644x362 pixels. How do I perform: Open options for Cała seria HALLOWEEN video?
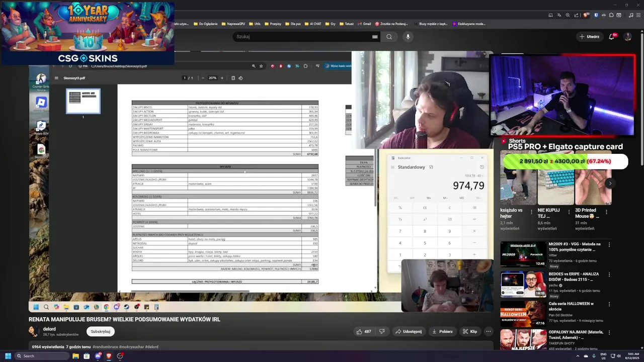coord(609,304)
